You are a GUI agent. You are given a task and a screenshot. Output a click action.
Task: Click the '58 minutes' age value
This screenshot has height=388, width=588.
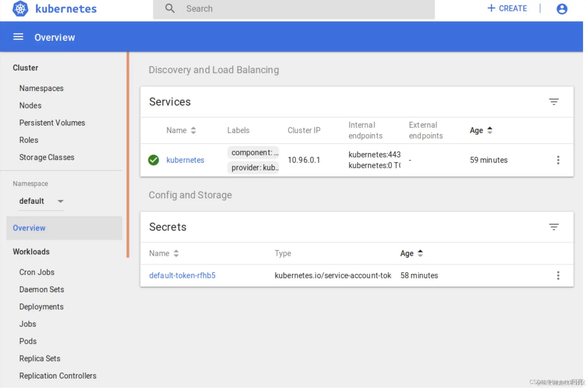[x=419, y=276]
